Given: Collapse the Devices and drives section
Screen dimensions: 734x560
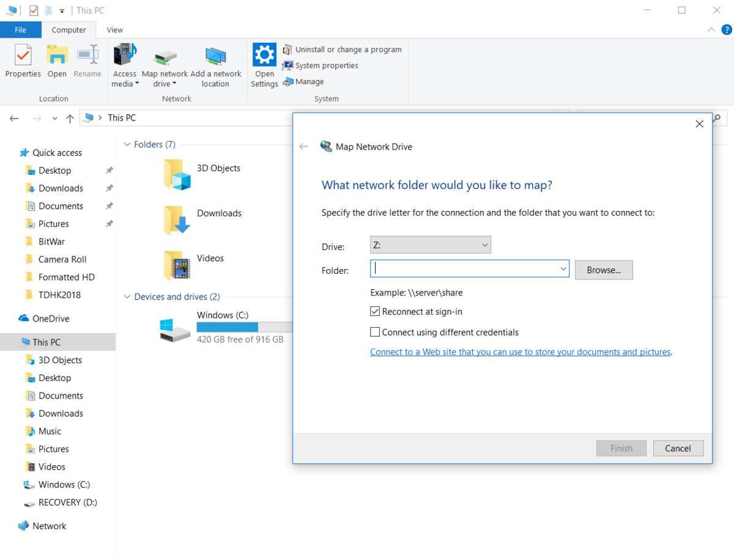Looking at the screenshot, I should (x=128, y=297).
